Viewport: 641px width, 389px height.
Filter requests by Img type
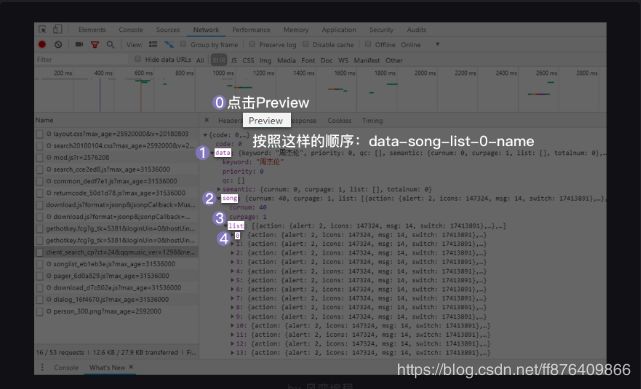tap(265, 60)
